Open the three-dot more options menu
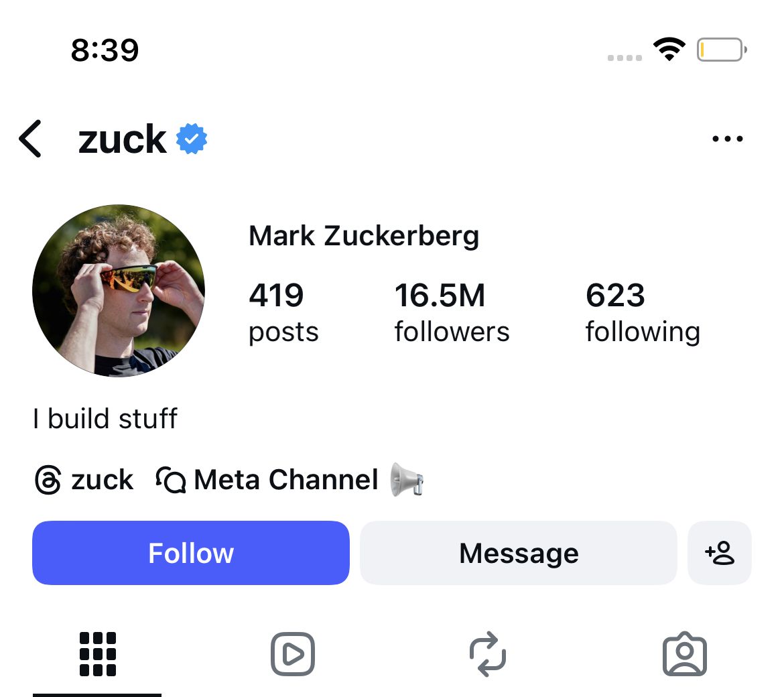The height and width of the screenshot is (697, 784). [x=727, y=139]
